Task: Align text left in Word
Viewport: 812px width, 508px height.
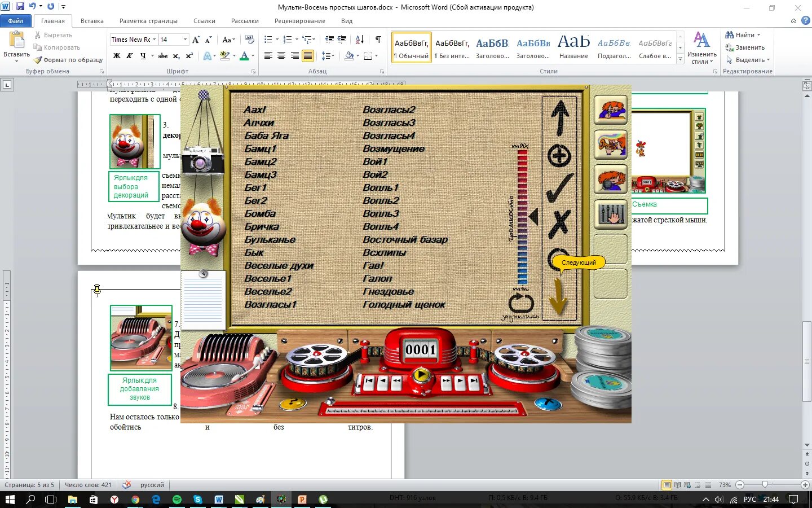Action: (268, 56)
